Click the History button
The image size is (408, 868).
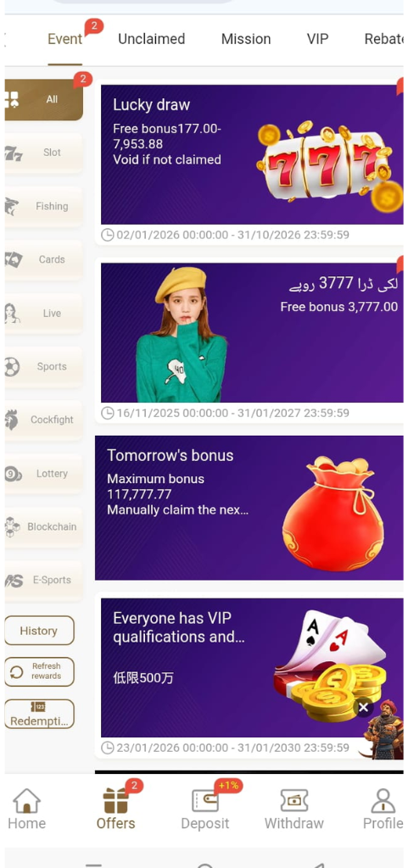pos(39,631)
